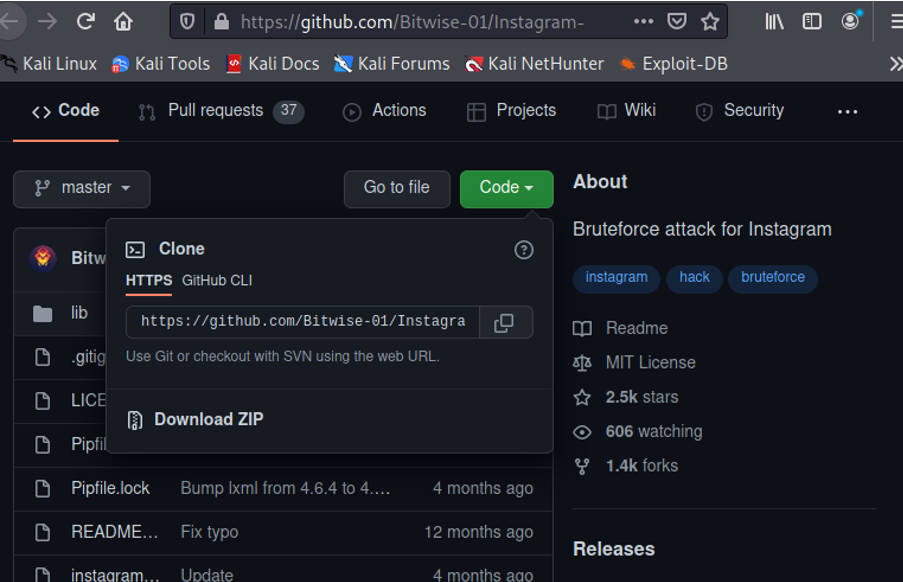Screen dimensions: 903x582
Task: Open the Exploit-DB bookmark
Action: point(673,64)
